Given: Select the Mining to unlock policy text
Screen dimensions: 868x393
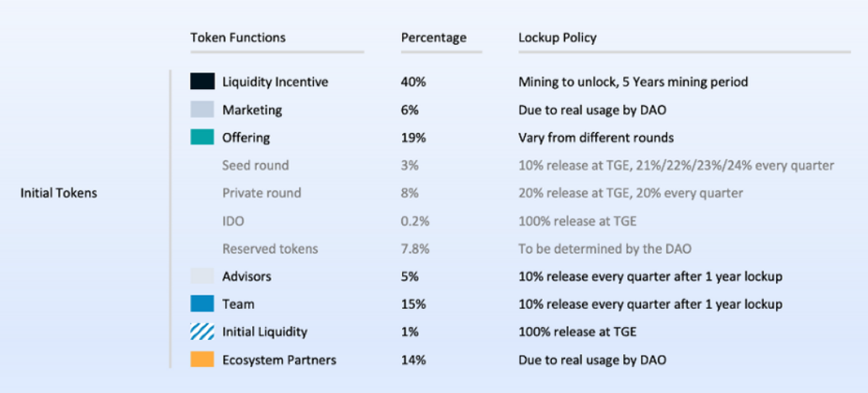Looking at the screenshot, I should point(633,82).
